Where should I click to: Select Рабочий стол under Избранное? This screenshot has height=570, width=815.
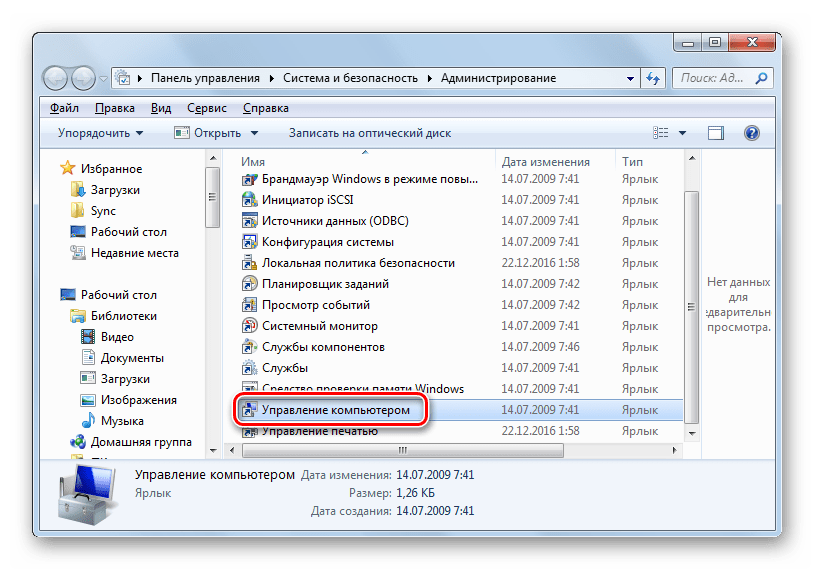pos(128,232)
